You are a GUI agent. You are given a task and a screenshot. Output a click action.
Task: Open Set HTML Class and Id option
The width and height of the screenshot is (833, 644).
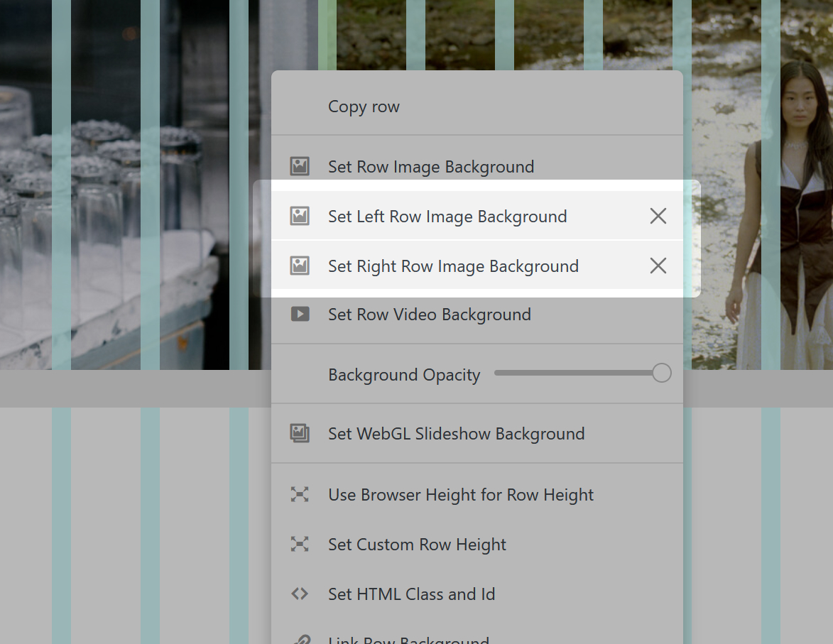tap(411, 594)
